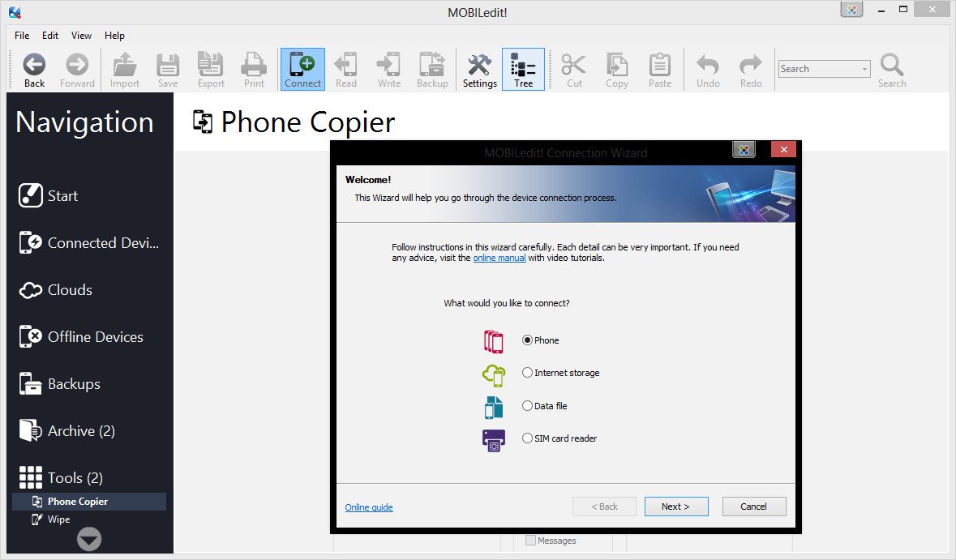Expand the Navigation list down arrow

tap(89, 539)
